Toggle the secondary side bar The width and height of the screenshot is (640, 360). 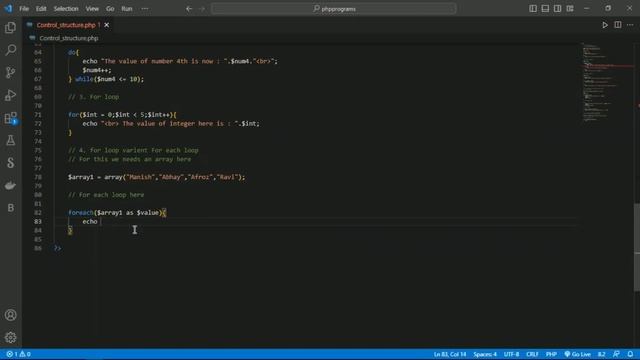tap(558, 9)
